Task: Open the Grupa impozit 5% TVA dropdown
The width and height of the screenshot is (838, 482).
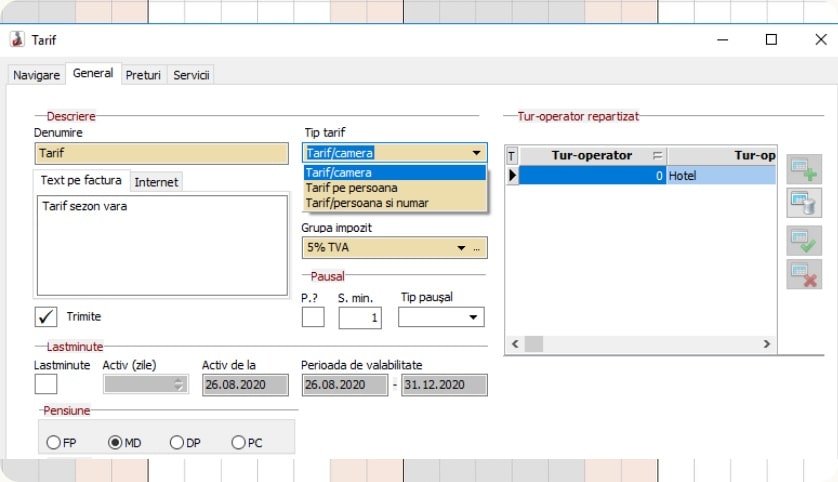Action: point(461,247)
